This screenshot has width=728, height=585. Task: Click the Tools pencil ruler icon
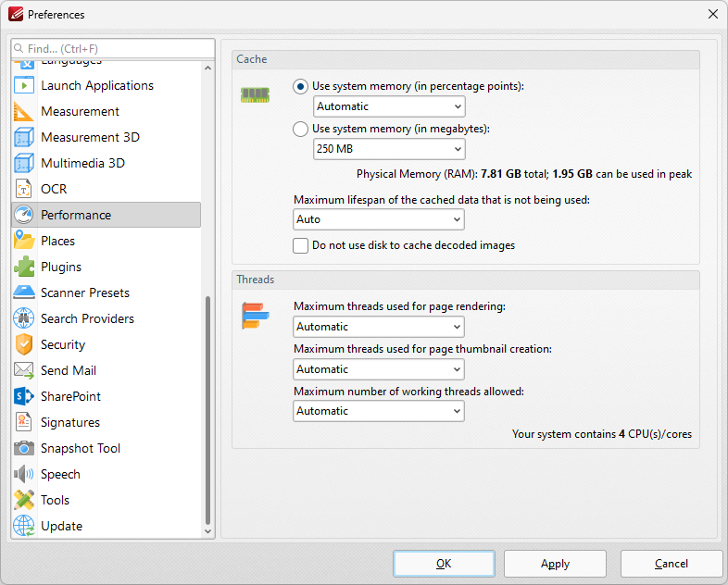24,500
